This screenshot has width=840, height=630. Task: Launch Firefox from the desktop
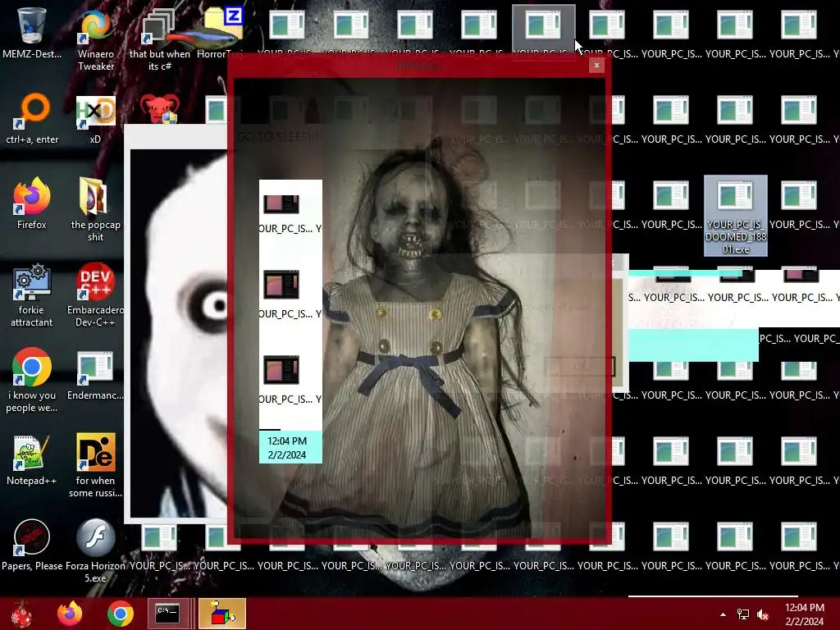tap(32, 203)
